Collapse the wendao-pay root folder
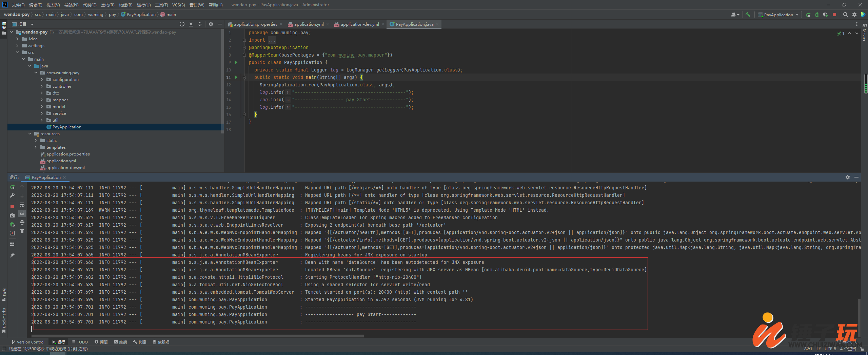868x355 pixels. point(12,32)
